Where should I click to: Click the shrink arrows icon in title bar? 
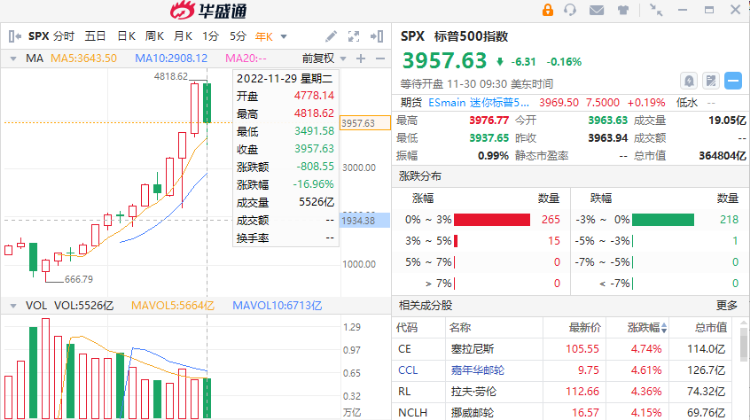coord(656,10)
